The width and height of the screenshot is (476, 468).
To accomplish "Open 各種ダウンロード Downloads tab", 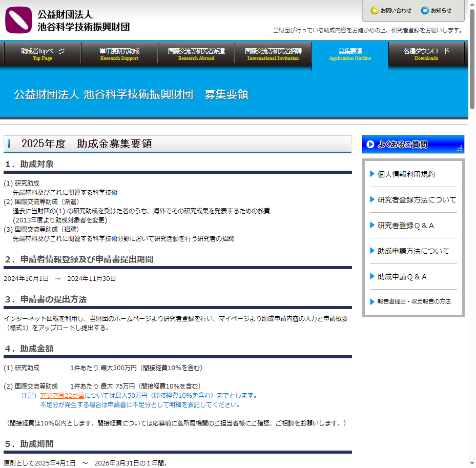I will (426, 54).
